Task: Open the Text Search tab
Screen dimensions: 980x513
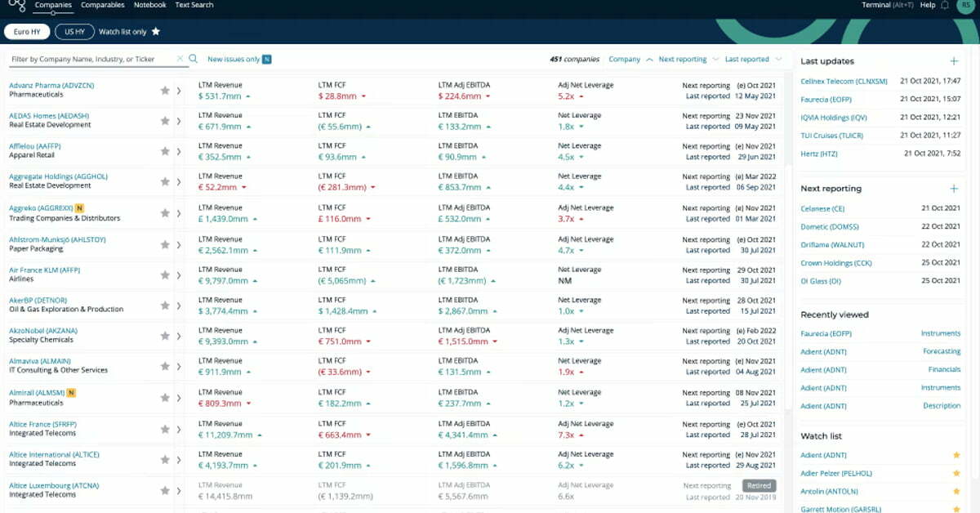Action: pos(194,5)
